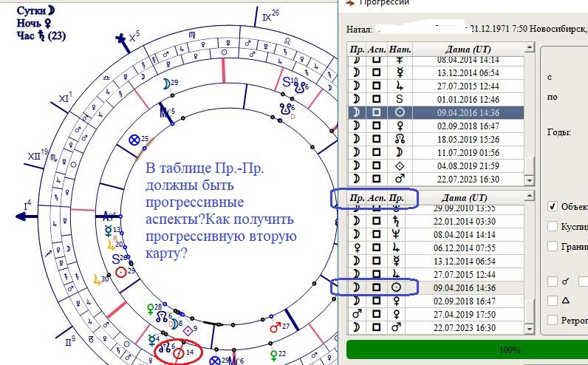Click the Part of Fortune symbol marked 25
Viewport: 588px width, 365px height.
pyautogui.click(x=134, y=140)
